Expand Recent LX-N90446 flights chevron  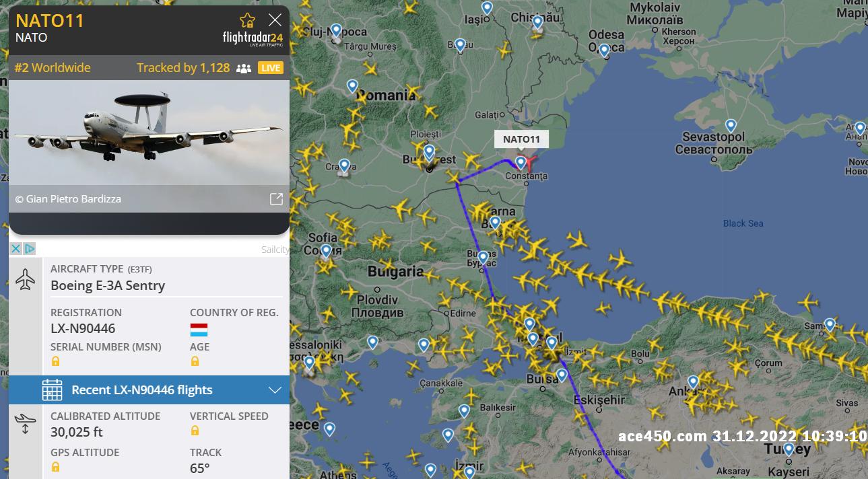point(275,390)
